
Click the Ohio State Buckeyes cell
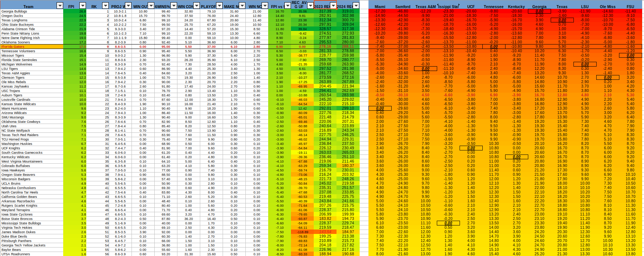point(32,25)
